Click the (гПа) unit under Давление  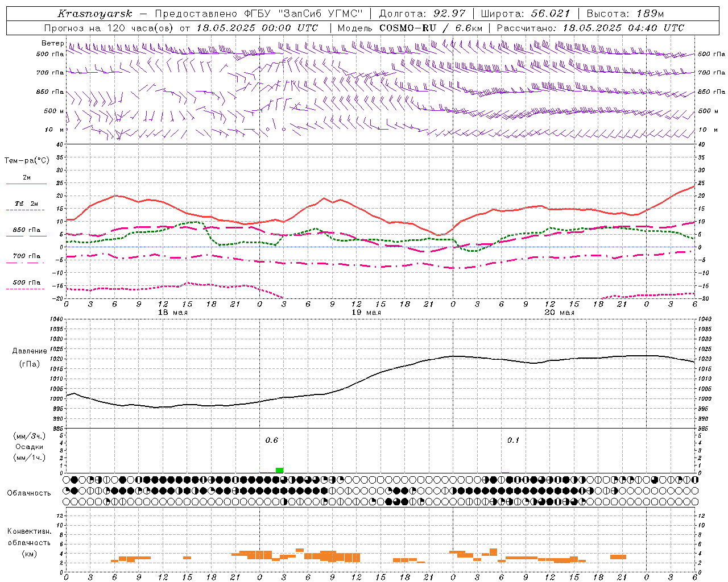(x=30, y=364)
